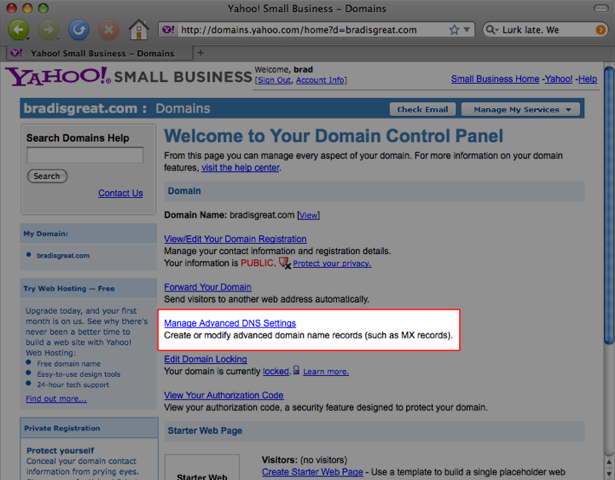Click the Try Web Hosting — Free heading

point(69,288)
